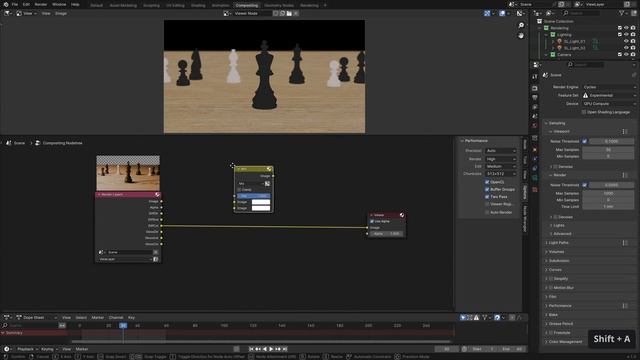Image resolution: width=640 pixels, height=360 pixels.
Task: Adjust the Mix node Fac slider
Action: (253, 196)
